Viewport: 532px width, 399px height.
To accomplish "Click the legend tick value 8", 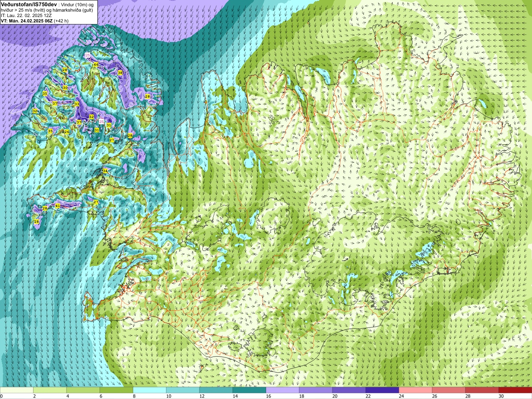I will click(x=134, y=396).
